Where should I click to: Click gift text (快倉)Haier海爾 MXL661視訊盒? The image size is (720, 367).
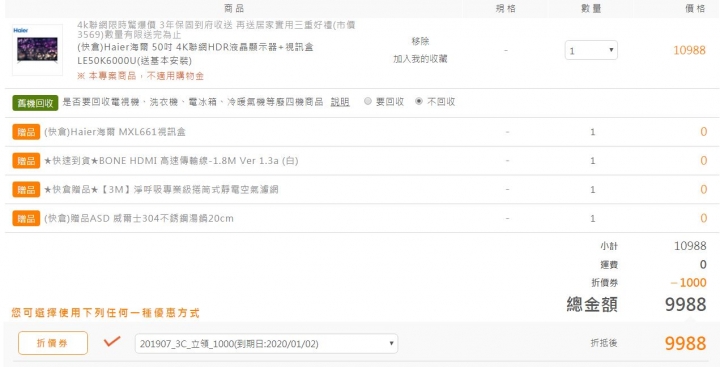tap(115, 132)
